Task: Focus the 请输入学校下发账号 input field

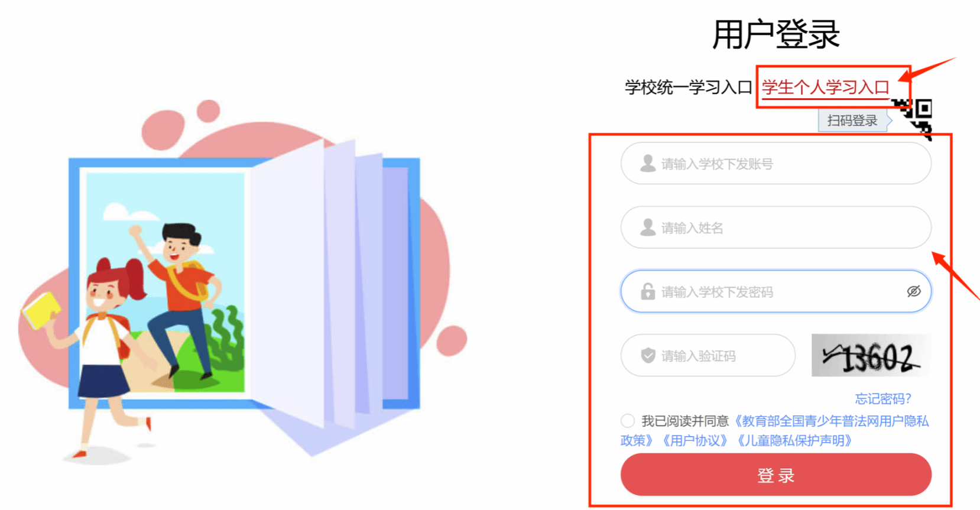Action: pyautogui.click(x=776, y=164)
